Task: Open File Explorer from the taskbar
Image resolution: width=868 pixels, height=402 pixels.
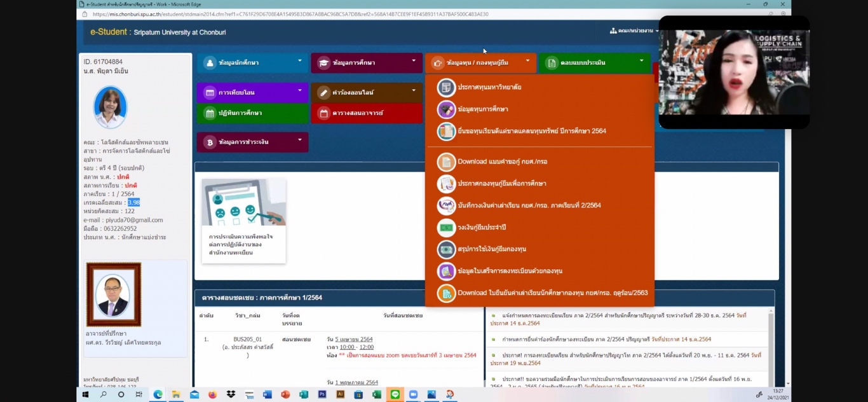Action: [176, 394]
